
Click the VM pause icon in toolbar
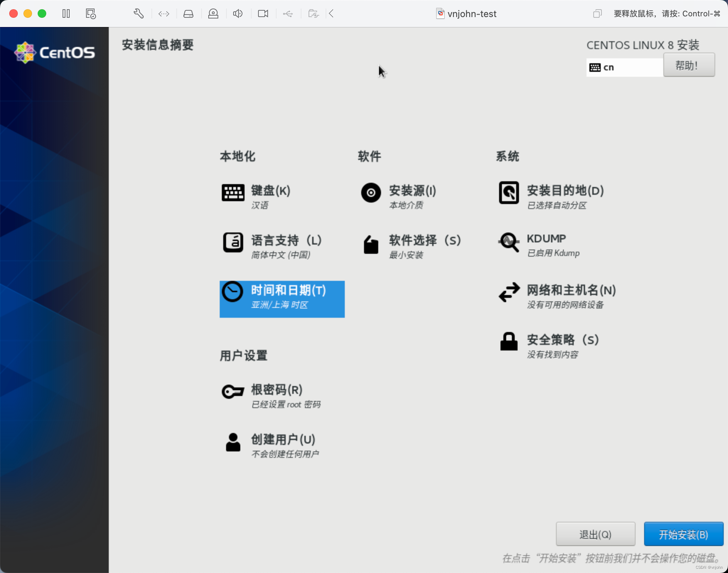click(66, 14)
